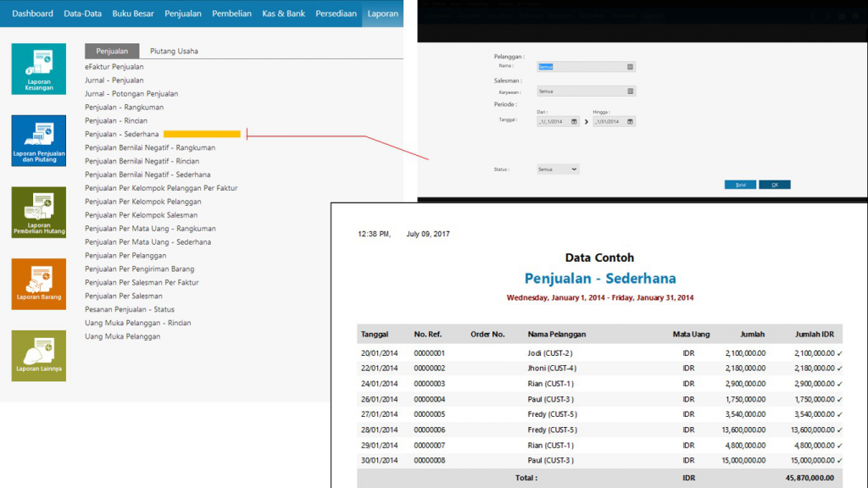This screenshot has width=868, height=488.
Task: Open Laporan Lainnya report category
Action: pos(38,356)
